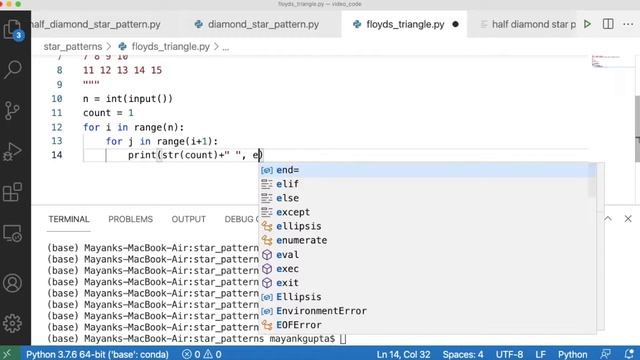Image resolution: width=640 pixels, height=360 pixels.
Task: Open the TERMINAL panel tab
Action: (x=69, y=219)
